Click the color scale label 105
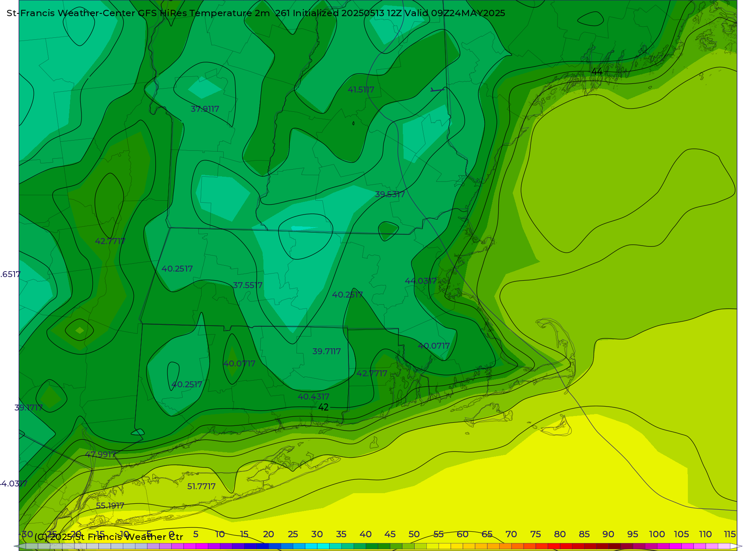 click(681, 534)
